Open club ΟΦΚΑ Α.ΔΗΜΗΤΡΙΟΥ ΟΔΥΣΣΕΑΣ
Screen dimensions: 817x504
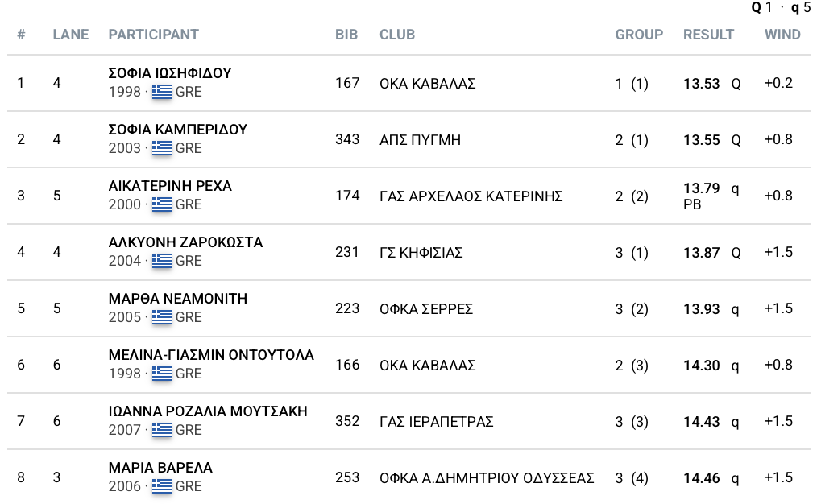pyautogui.click(x=487, y=478)
